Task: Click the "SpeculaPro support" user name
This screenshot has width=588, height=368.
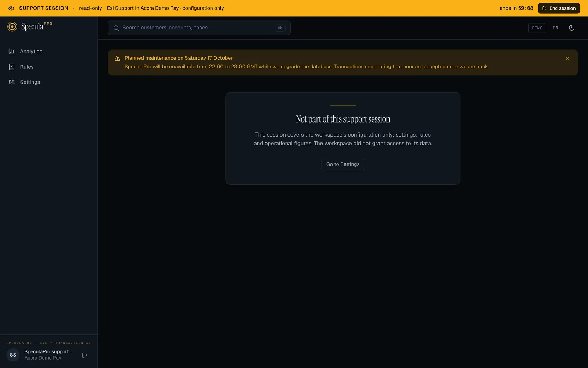Action: 49,352
